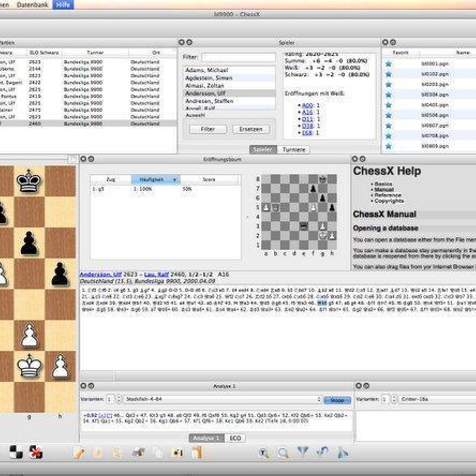476x476 pixels.
Task: Toggle favorite star for bl0102.pgn
Action: (x=388, y=74)
